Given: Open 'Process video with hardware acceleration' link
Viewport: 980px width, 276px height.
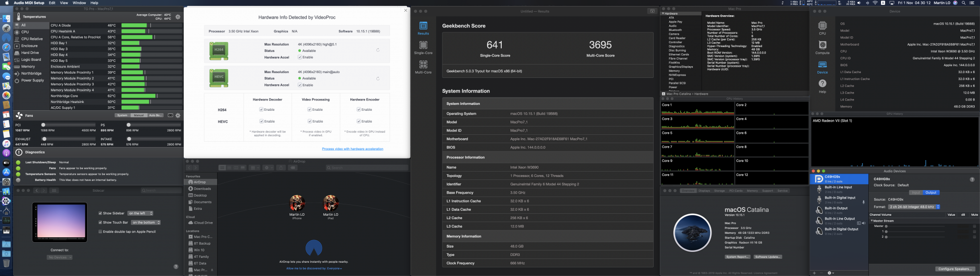Looking at the screenshot, I should tap(353, 149).
